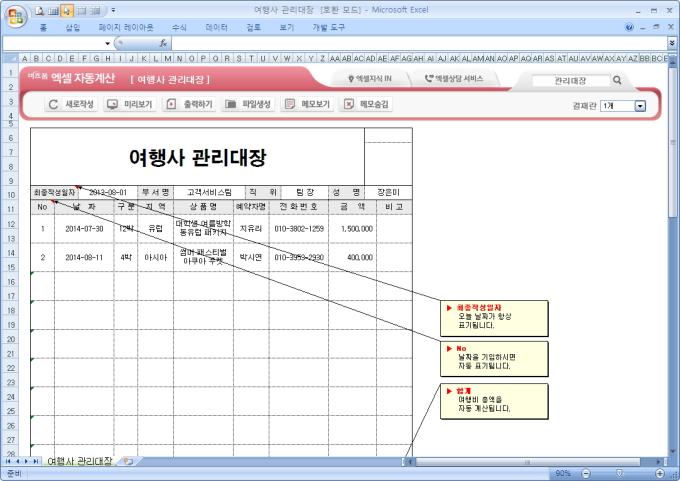Click the 출력하기 button
The height and width of the screenshot is (481, 680).
click(190, 104)
